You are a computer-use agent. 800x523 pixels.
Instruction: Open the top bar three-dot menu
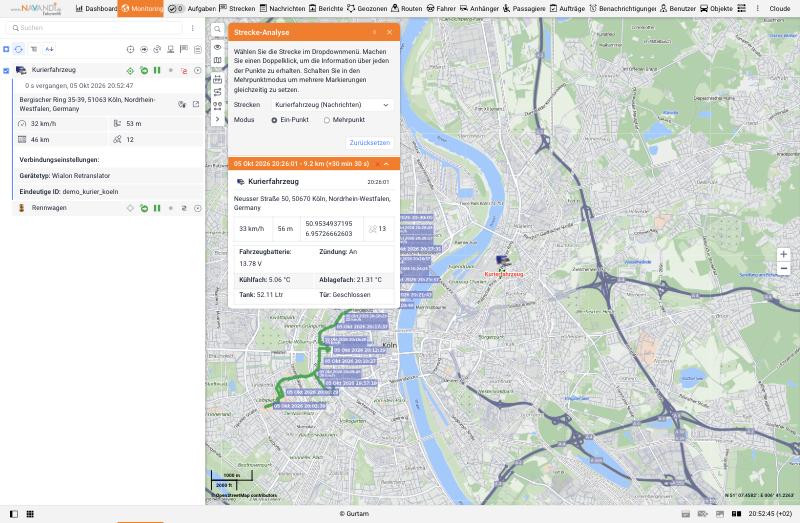coord(758,9)
